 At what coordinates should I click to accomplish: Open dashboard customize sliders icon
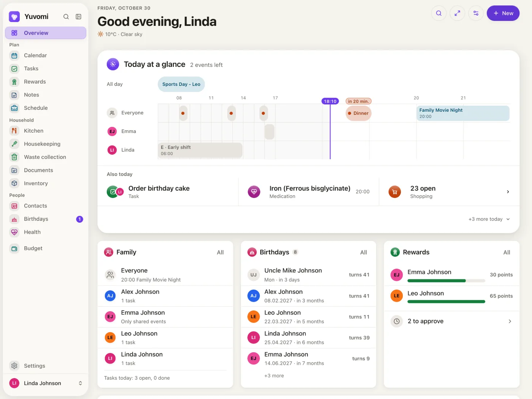click(x=476, y=13)
